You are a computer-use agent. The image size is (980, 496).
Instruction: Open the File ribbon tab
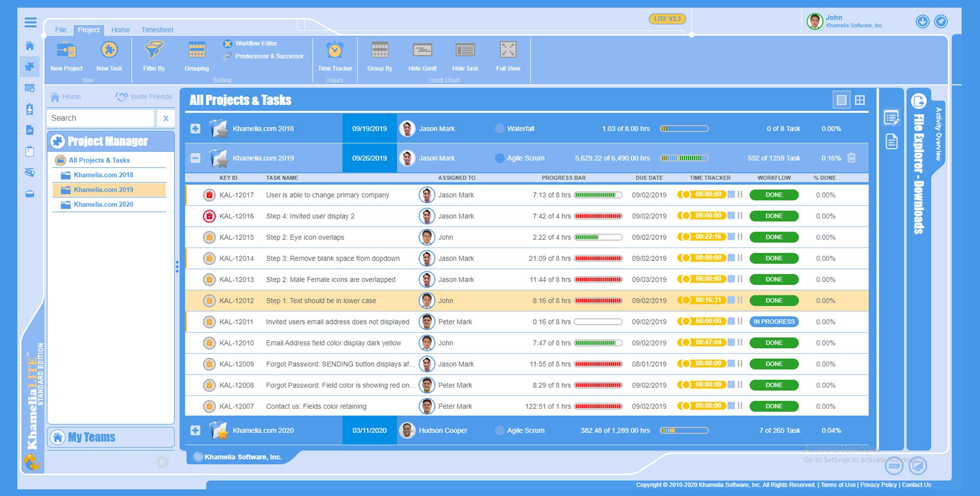point(61,30)
